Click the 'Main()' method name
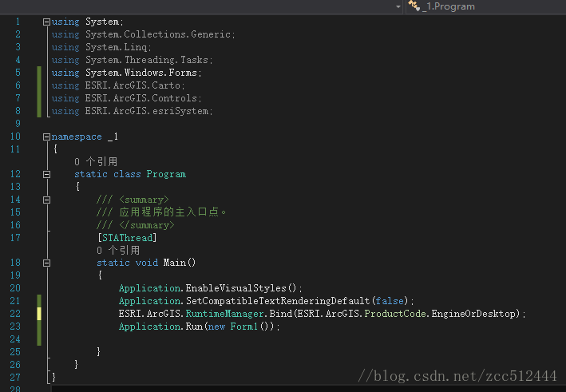 click(x=180, y=263)
